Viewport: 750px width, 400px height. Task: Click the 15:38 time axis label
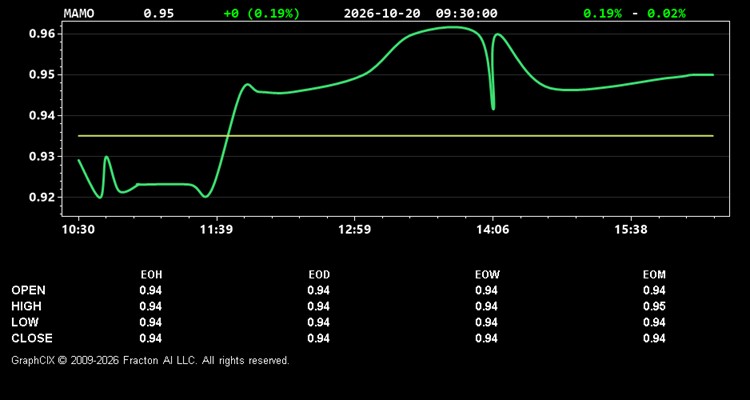631,230
